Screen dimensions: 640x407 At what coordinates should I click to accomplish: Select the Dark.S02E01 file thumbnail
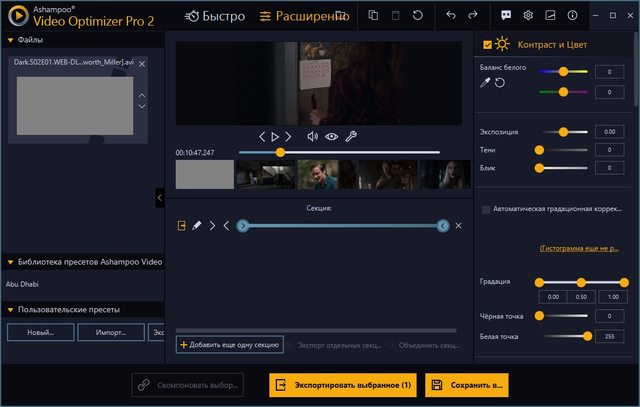[x=75, y=106]
